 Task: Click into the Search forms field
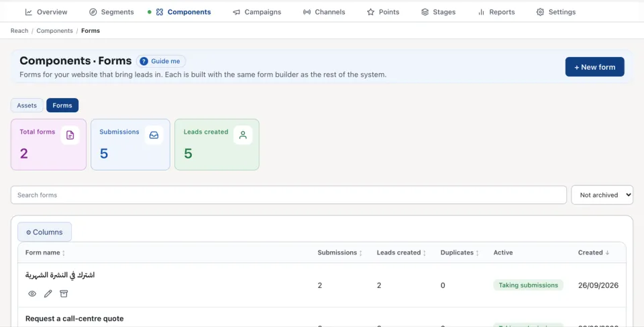[288, 195]
